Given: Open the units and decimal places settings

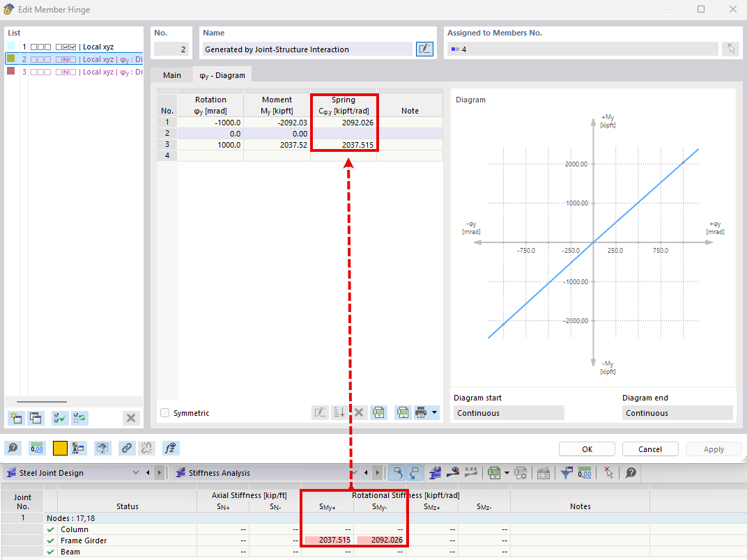Looking at the screenshot, I should click(36, 448).
